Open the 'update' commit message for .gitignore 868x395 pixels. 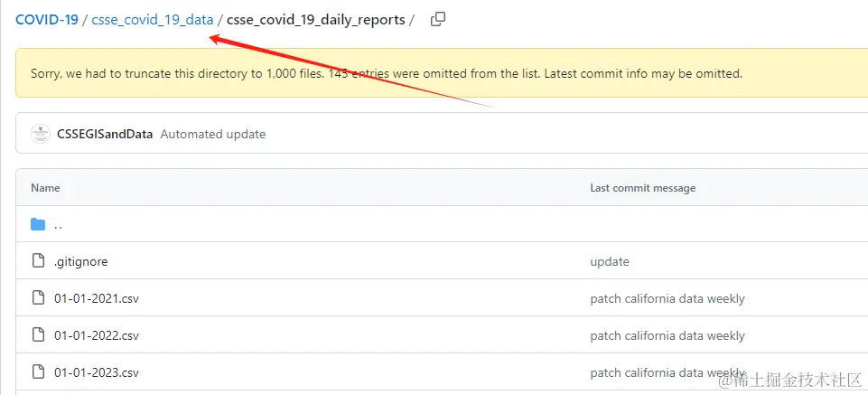610,261
